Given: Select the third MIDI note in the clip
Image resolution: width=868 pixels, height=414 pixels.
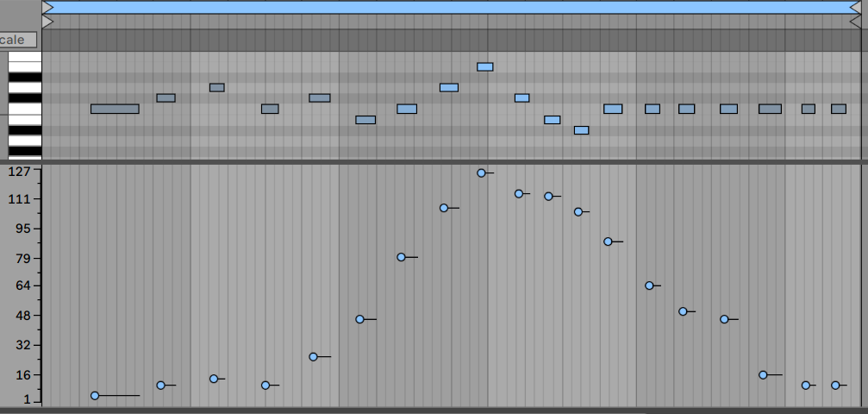Looking at the screenshot, I should click(217, 88).
